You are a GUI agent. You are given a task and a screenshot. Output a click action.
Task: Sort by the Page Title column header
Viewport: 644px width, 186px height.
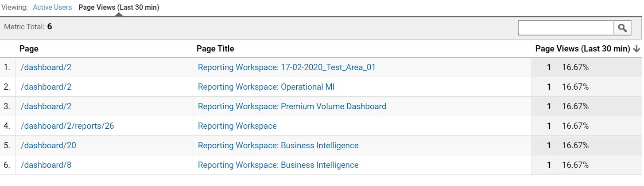(x=215, y=49)
